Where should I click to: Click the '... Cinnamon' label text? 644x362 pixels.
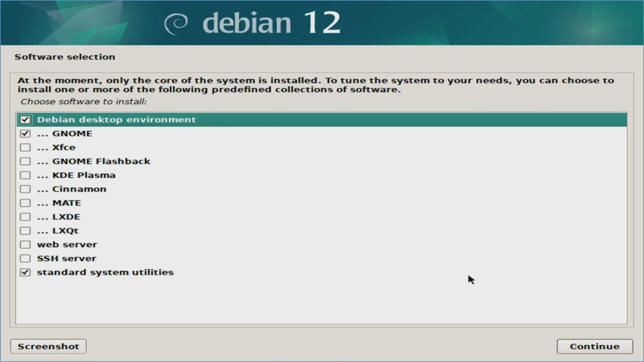[x=71, y=189]
